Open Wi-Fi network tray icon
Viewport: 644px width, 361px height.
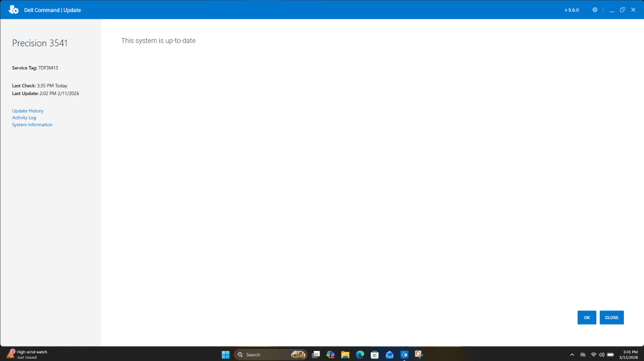[593, 355]
